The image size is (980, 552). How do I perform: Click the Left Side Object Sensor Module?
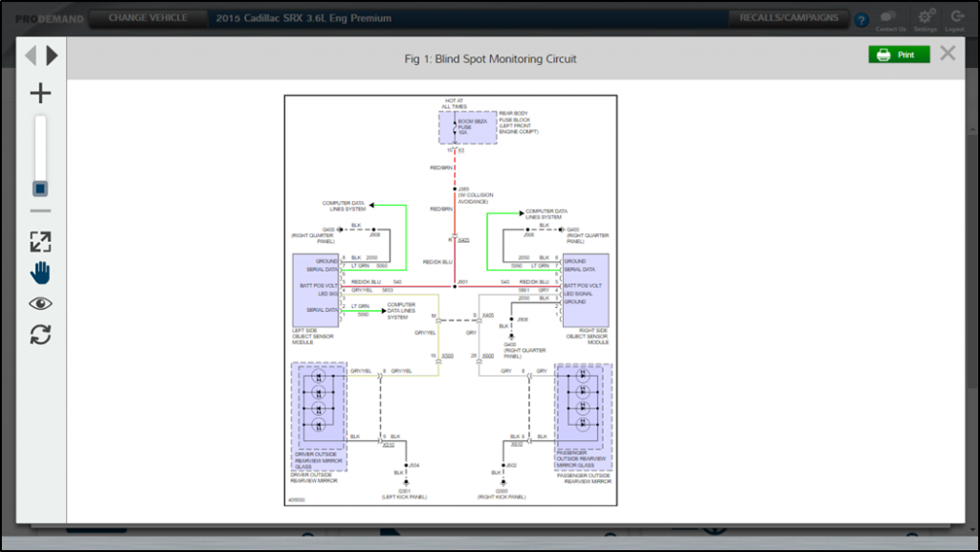316,290
